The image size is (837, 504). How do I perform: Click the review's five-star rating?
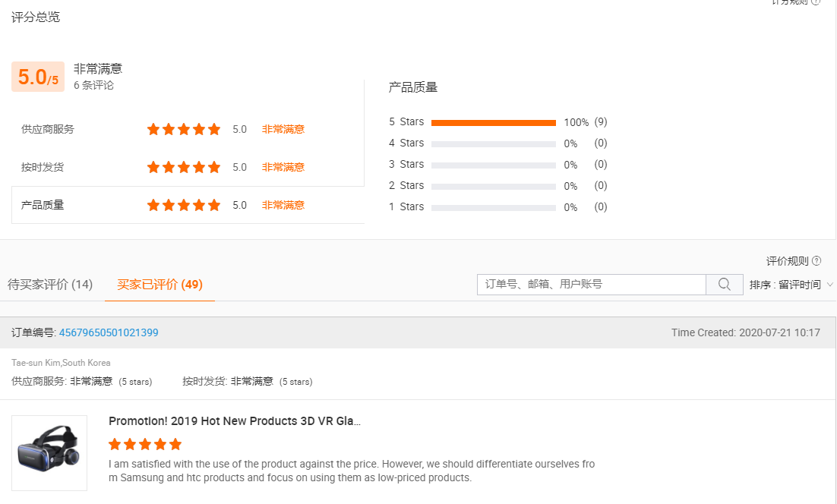point(145,444)
